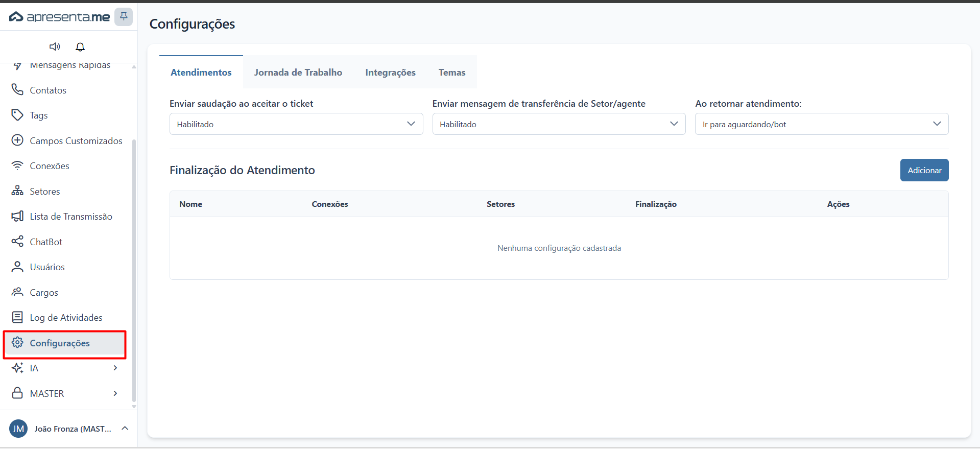Expand the MASTER submenu chevron
This screenshot has width=980, height=449.
pos(115,393)
